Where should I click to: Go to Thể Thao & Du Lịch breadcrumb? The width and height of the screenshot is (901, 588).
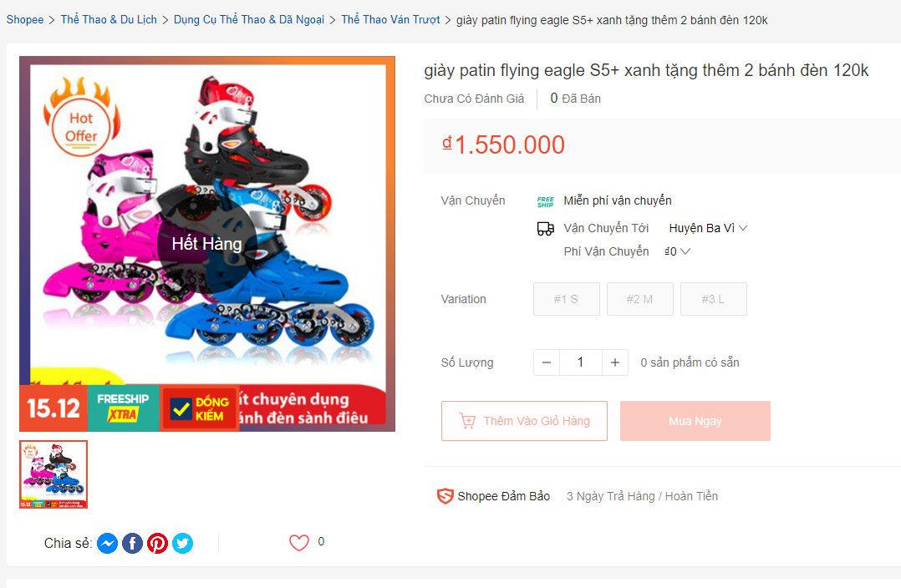click(x=109, y=19)
